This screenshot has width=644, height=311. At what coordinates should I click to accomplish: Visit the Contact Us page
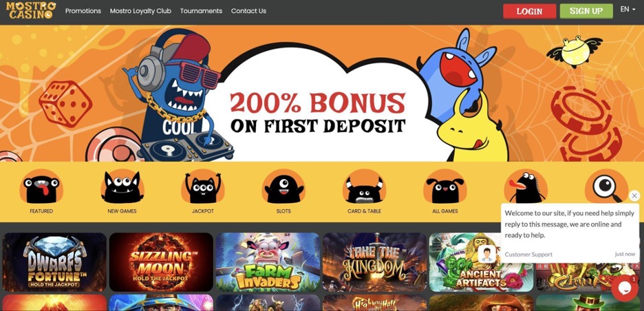[248, 11]
